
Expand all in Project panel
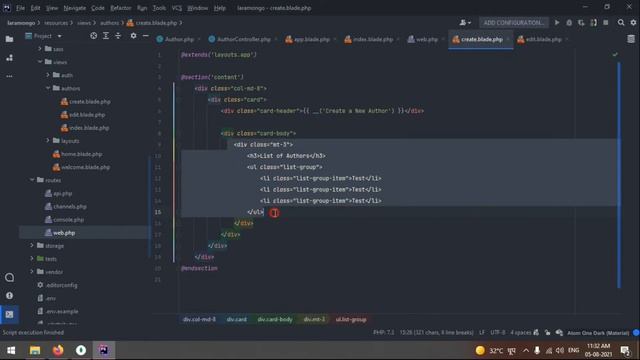click(106, 36)
